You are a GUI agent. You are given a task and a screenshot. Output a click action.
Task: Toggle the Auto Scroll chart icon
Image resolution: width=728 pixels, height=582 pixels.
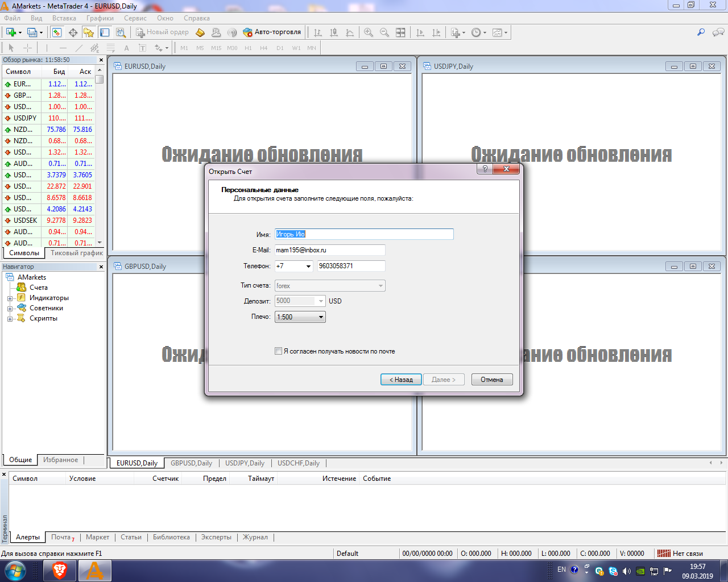[x=420, y=32]
